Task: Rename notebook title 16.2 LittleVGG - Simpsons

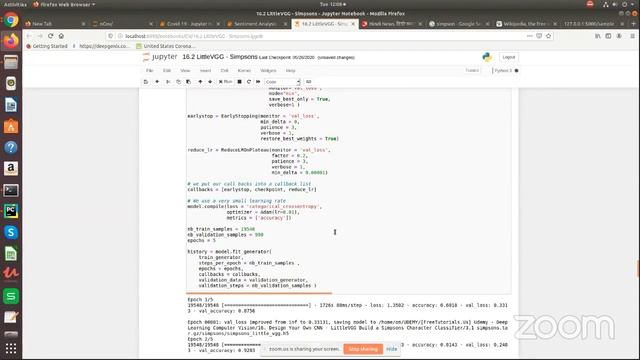Action: click(x=220, y=57)
